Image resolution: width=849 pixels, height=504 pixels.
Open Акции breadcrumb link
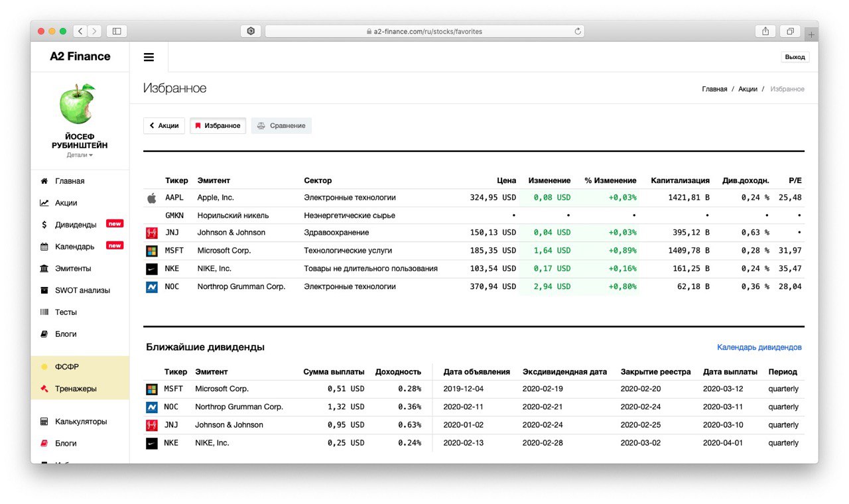pos(748,89)
